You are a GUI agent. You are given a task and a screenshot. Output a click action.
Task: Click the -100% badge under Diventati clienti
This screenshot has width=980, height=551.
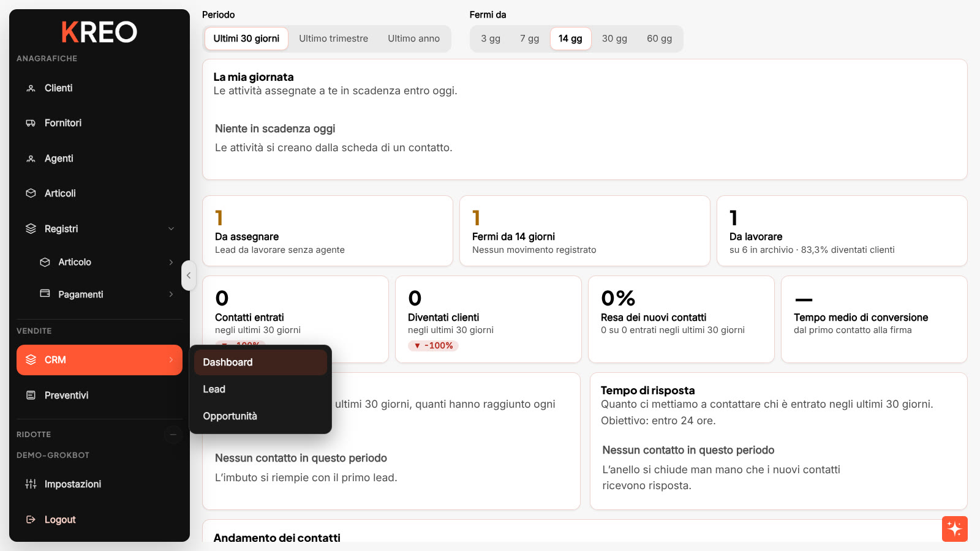point(434,346)
